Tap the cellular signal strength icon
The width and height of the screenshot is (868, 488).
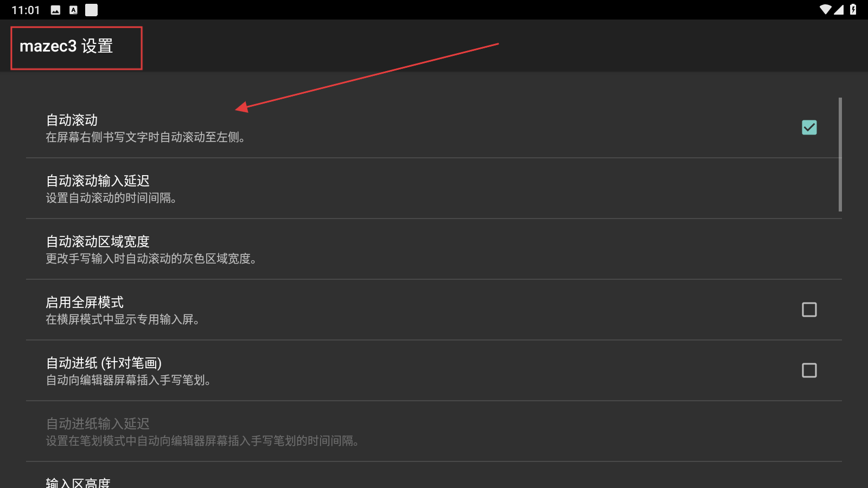(839, 10)
